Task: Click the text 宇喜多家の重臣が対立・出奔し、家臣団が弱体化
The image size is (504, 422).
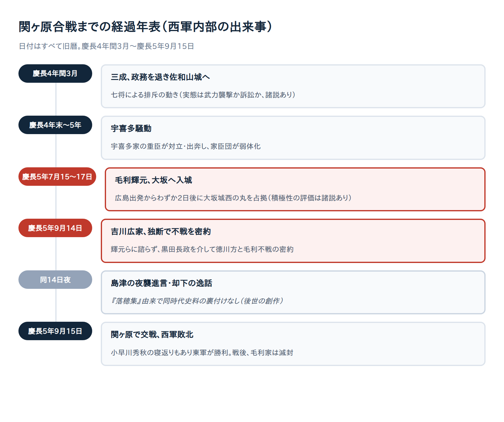Action: [186, 146]
